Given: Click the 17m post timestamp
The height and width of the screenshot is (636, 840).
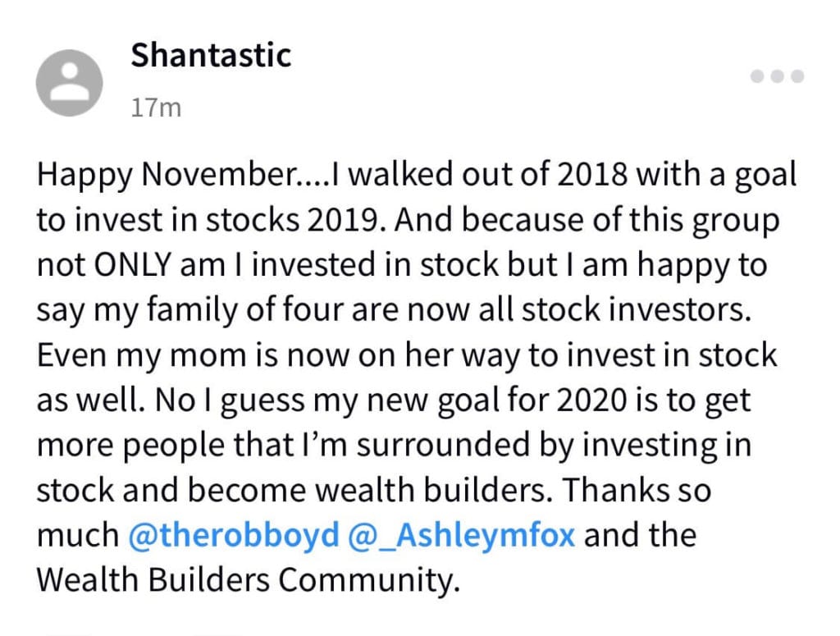Looking at the screenshot, I should coord(156,108).
